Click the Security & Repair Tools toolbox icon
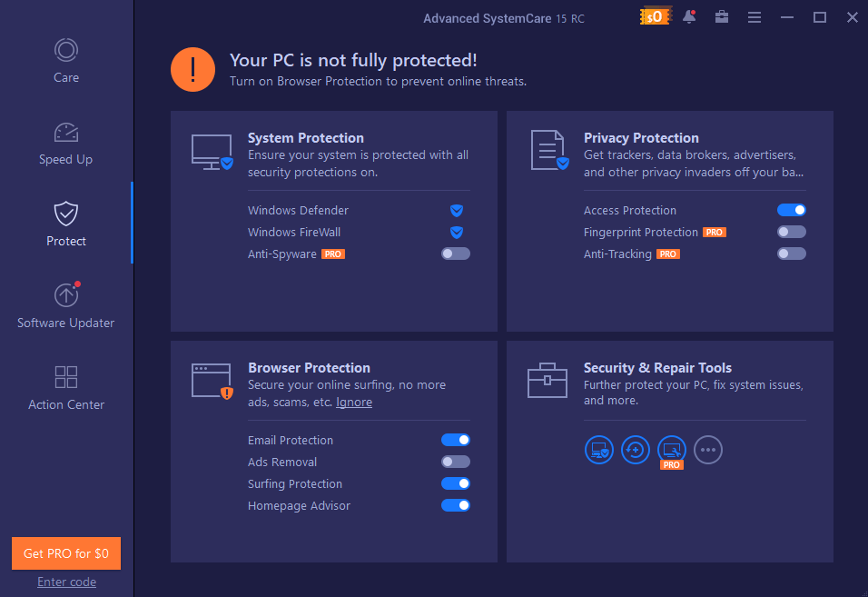The image size is (868, 597). (x=547, y=381)
